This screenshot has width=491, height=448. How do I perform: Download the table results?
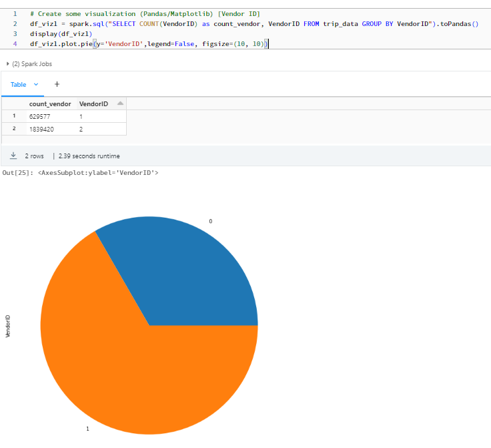pyautogui.click(x=13, y=156)
